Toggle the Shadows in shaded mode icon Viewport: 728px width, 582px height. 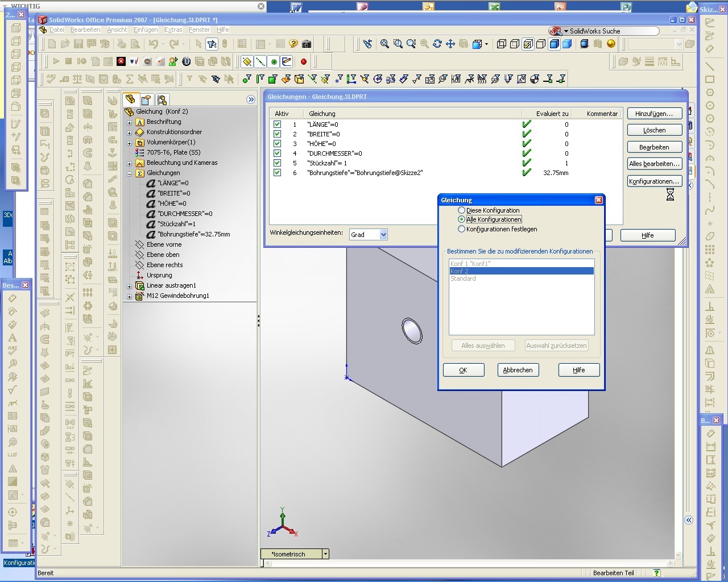[584, 44]
